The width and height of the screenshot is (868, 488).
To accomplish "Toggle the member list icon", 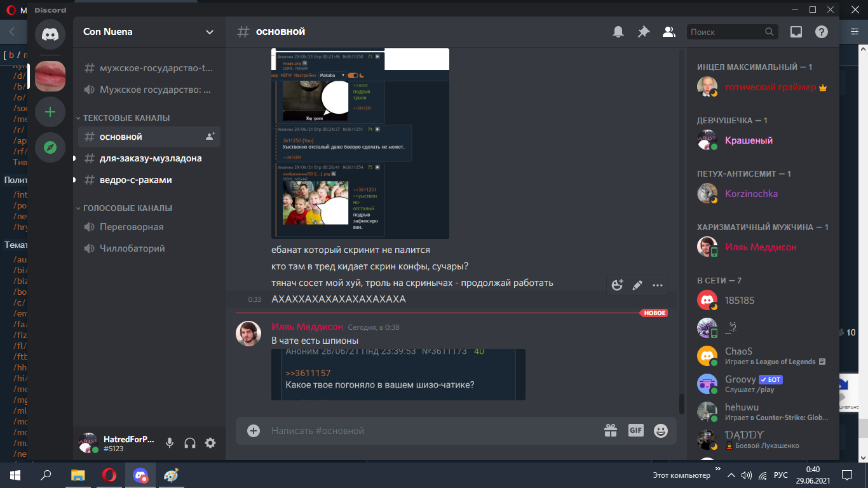I will 668,32.
